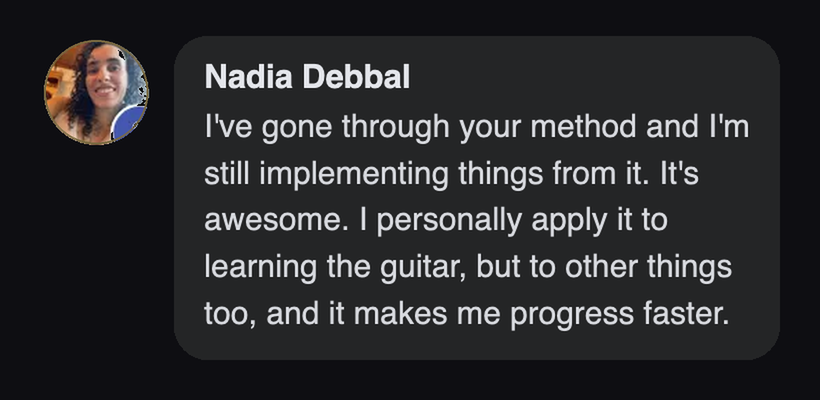Click the word "guitar" in the comment
The height and width of the screenshot is (400, 820).
tap(424, 268)
